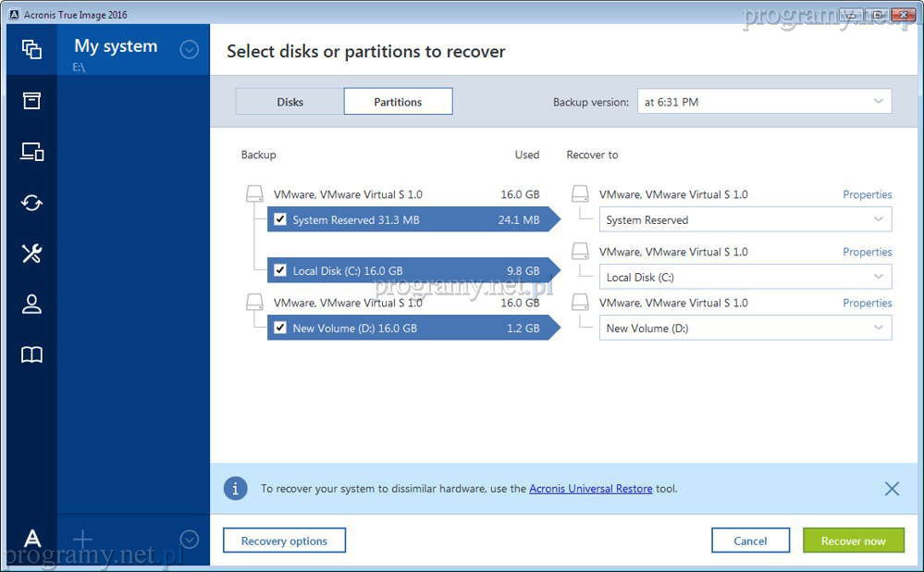The image size is (924, 572).
Task: Open the Account person icon
Action: pyautogui.click(x=31, y=304)
